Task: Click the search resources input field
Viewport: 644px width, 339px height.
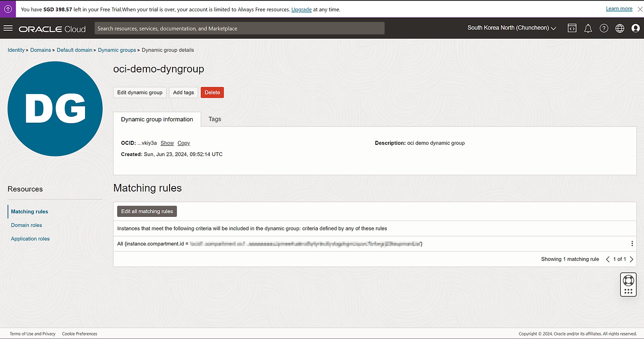Action: 239,29
